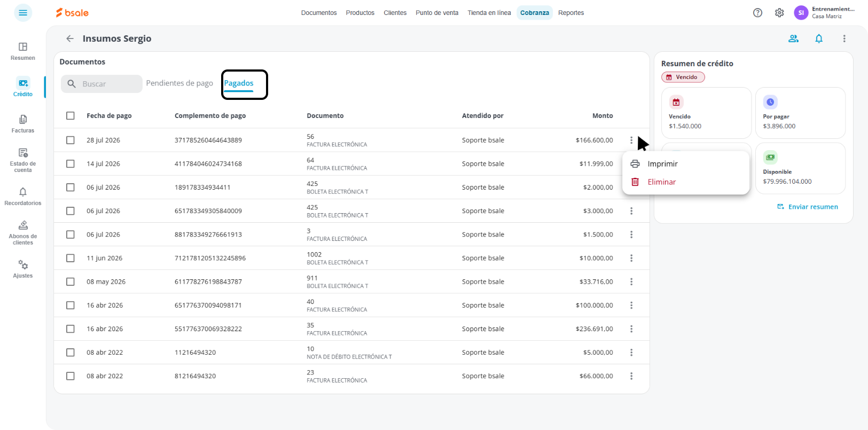Click the Vencido calendar card icon
The width and height of the screenshot is (868, 430).
tap(676, 102)
